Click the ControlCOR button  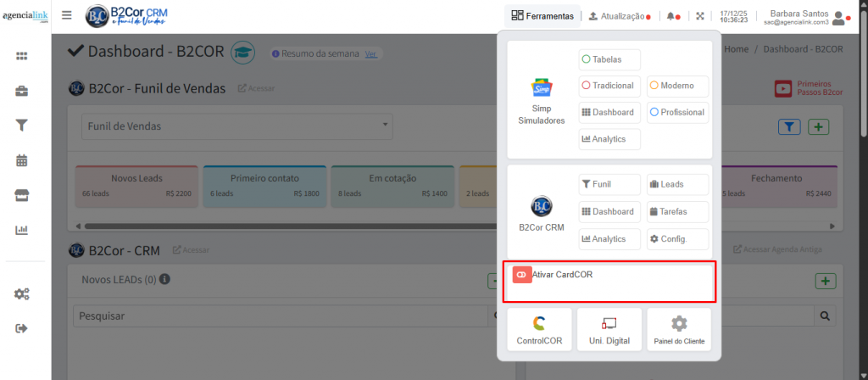pyautogui.click(x=538, y=330)
